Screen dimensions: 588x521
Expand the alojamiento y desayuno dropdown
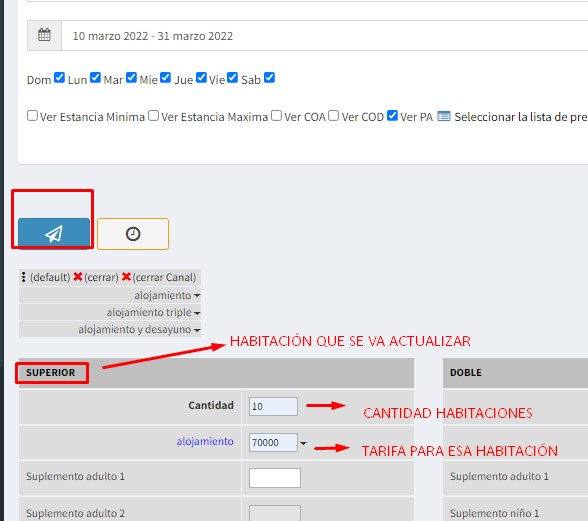[139, 329]
